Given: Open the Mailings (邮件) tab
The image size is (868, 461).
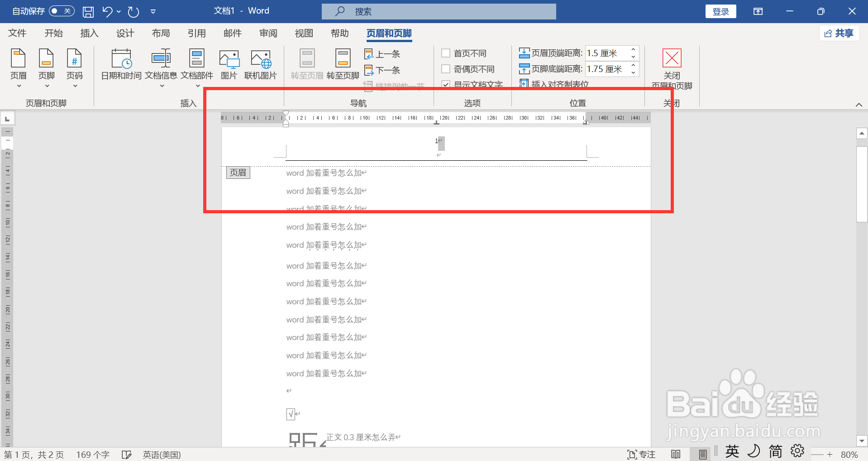Looking at the screenshot, I should coord(232,33).
